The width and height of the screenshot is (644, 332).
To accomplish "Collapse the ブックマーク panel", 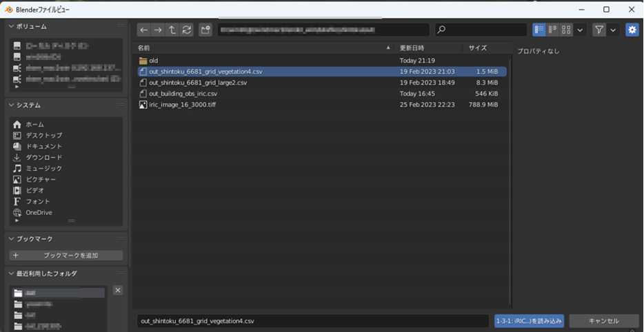I will pos(11,239).
